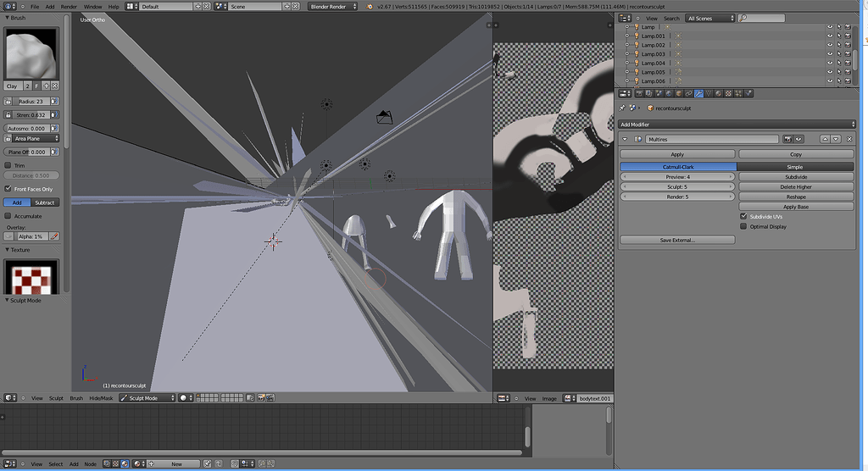Uncheck Front Faces Only
The image size is (868, 471).
click(8, 189)
